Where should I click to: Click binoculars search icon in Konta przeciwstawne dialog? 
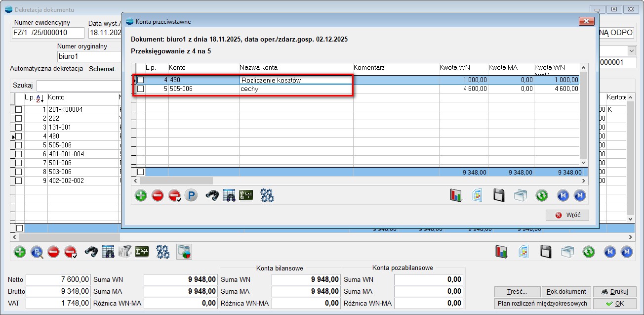(x=212, y=195)
